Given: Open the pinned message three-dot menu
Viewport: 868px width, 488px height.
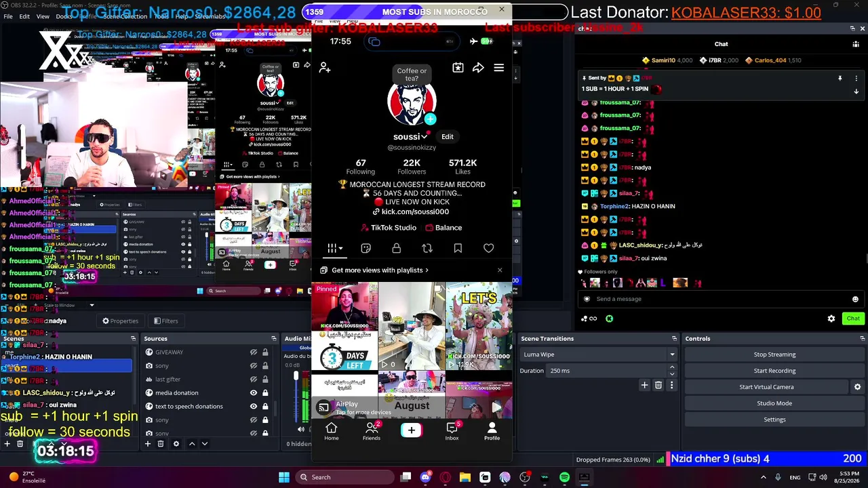Looking at the screenshot, I should pos(856,79).
